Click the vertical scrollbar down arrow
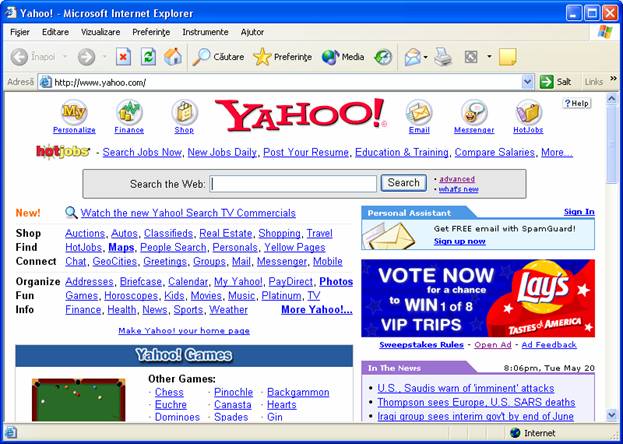Screen dimensions: 623x444 pyautogui.click(x=612, y=415)
